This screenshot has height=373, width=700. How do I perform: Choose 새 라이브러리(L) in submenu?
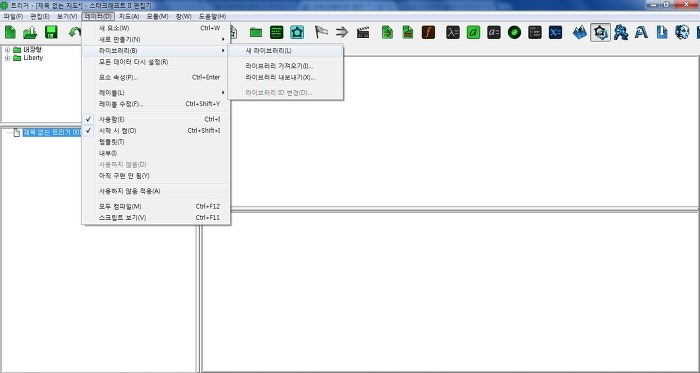285,51
